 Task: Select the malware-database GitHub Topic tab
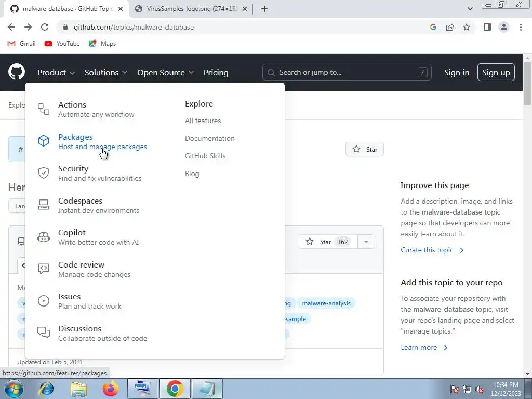tap(66, 9)
